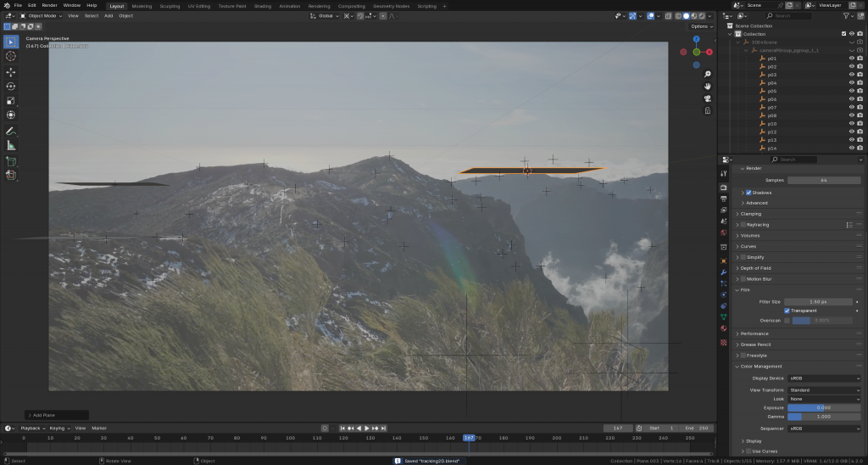Image resolution: width=868 pixels, height=465 pixels.
Task: Select the Cursor tool
Action: coord(10,56)
